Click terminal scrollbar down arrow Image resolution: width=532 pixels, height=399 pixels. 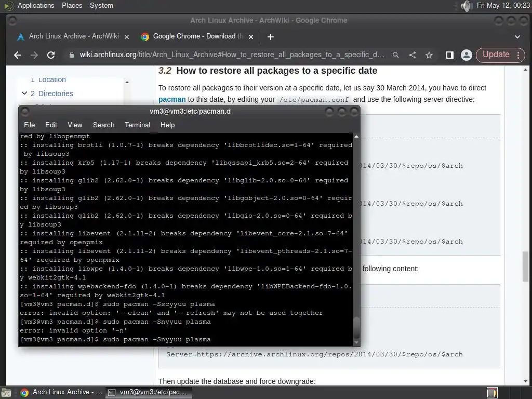point(356,343)
